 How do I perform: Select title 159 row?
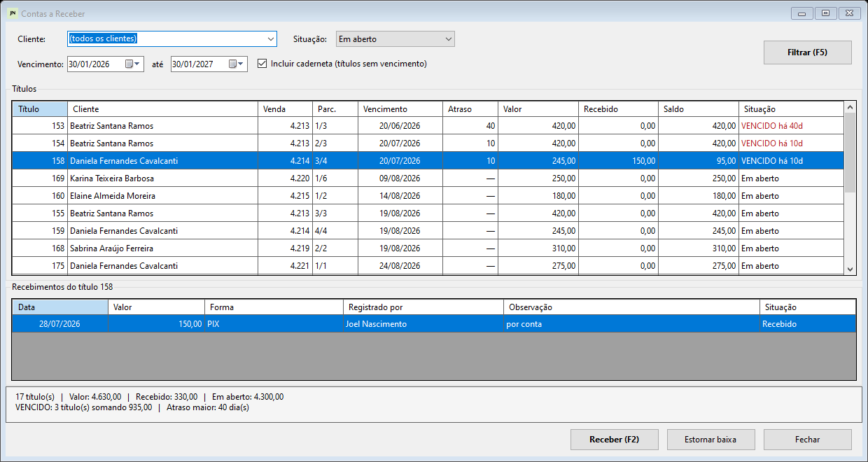(x=428, y=231)
